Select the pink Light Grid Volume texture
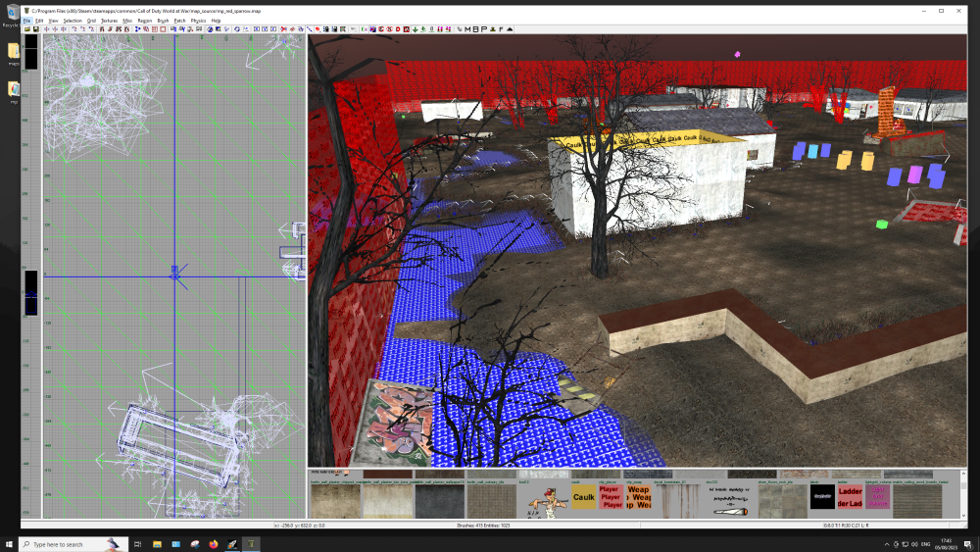This screenshot has width=980, height=552. pos(877,498)
